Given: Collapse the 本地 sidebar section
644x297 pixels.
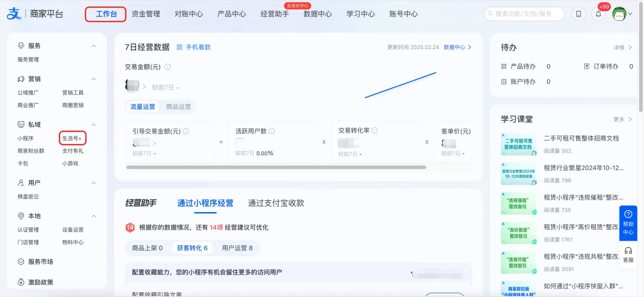Looking at the screenshot, I should pyautogui.click(x=94, y=216).
